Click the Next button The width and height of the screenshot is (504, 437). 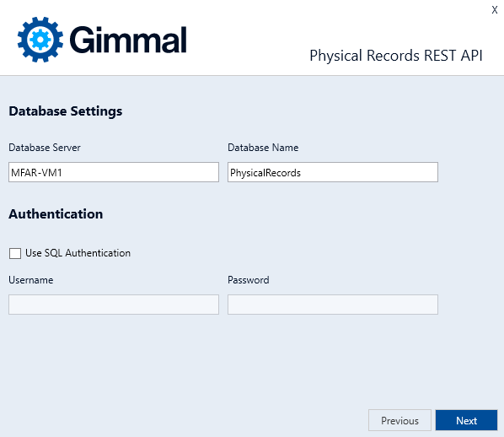(466, 420)
